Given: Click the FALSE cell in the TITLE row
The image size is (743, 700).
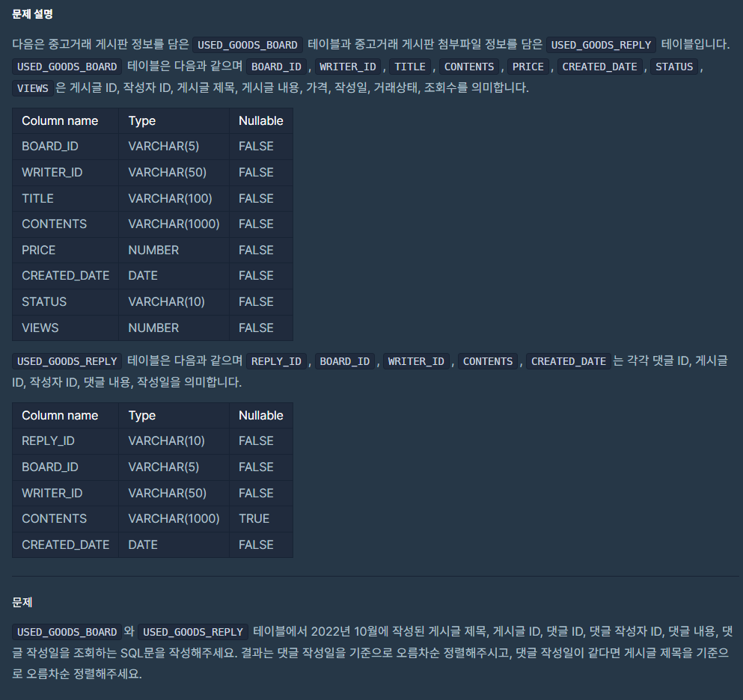Looking at the screenshot, I should point(261,198).
